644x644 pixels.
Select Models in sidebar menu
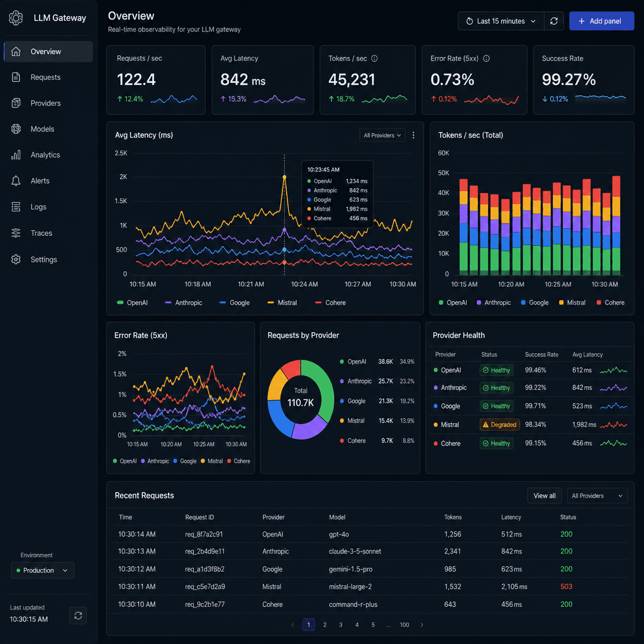pos(48,129)
